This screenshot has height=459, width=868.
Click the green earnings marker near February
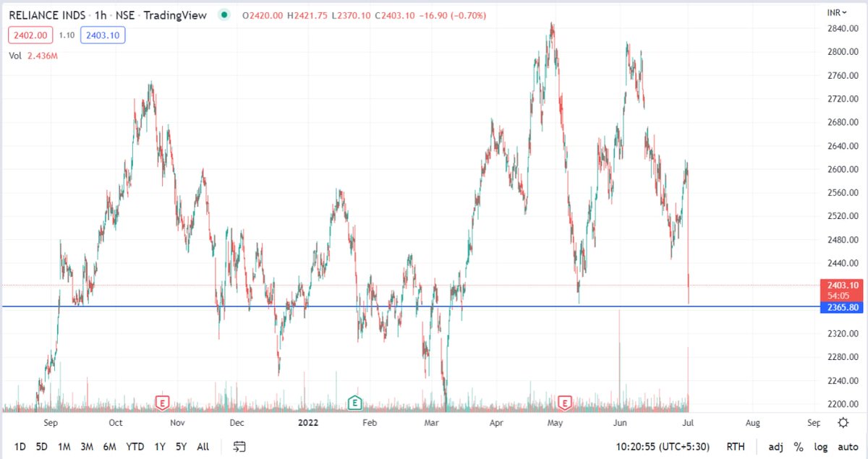(354, 402)
